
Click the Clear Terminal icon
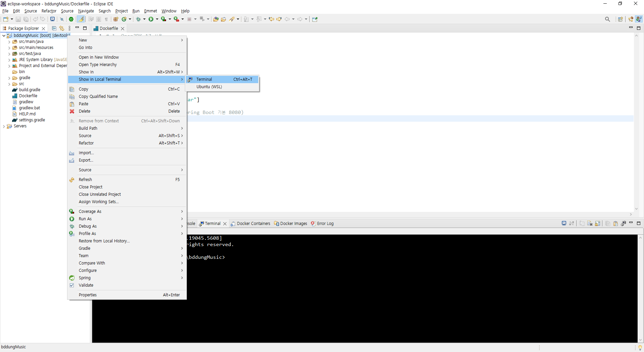click(590, 223)
